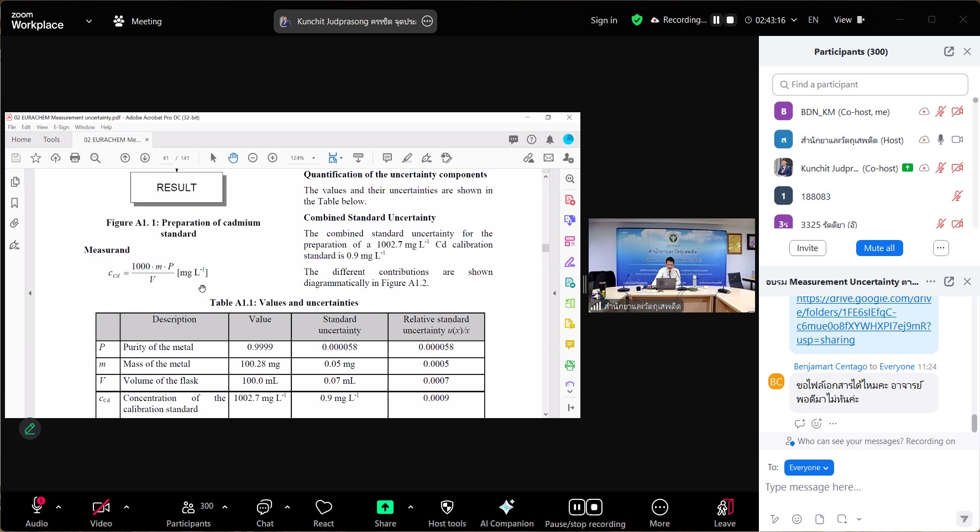Open the View menu
This screenshot has width=980, height=532.
pyautogui.click(x=848, y=20)
